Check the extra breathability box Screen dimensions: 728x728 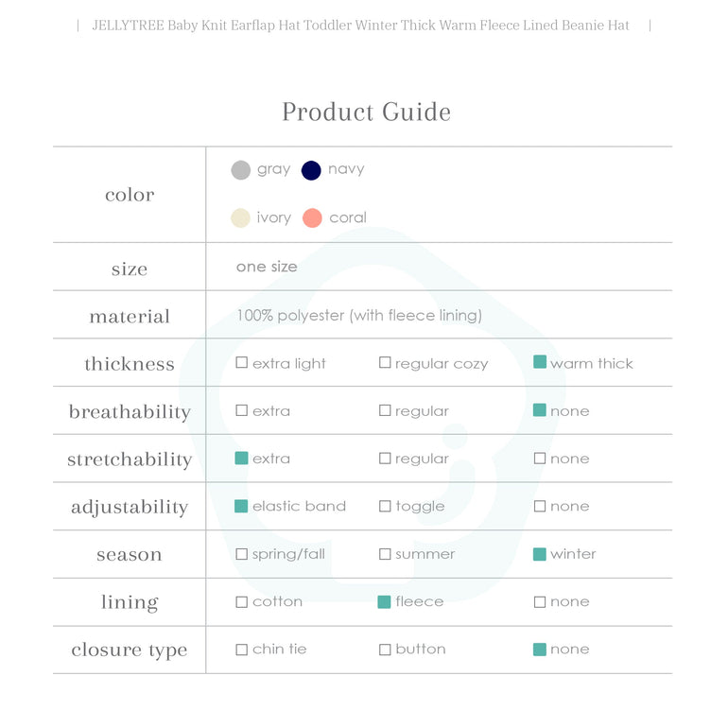242,410
